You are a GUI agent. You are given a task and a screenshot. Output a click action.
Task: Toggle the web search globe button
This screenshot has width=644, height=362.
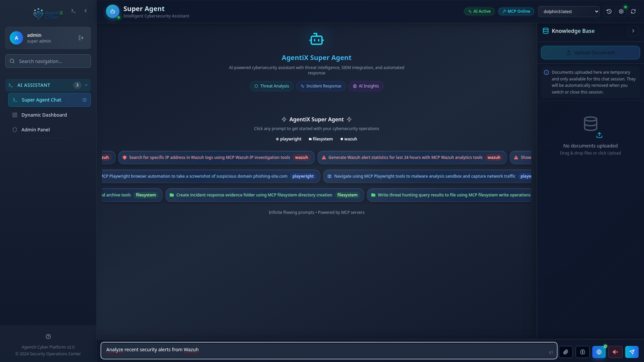click(599, 352)
